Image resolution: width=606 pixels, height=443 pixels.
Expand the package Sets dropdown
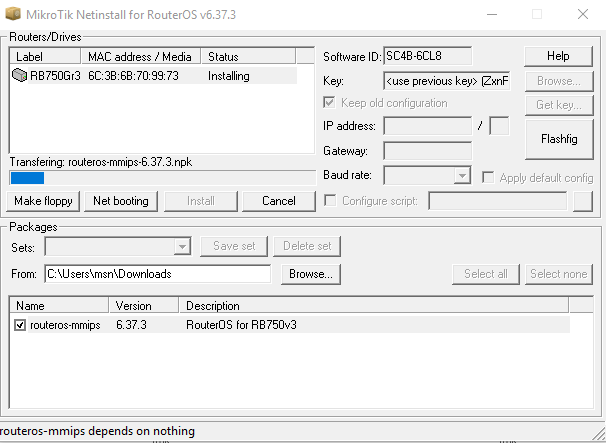(x=182, y=246)
